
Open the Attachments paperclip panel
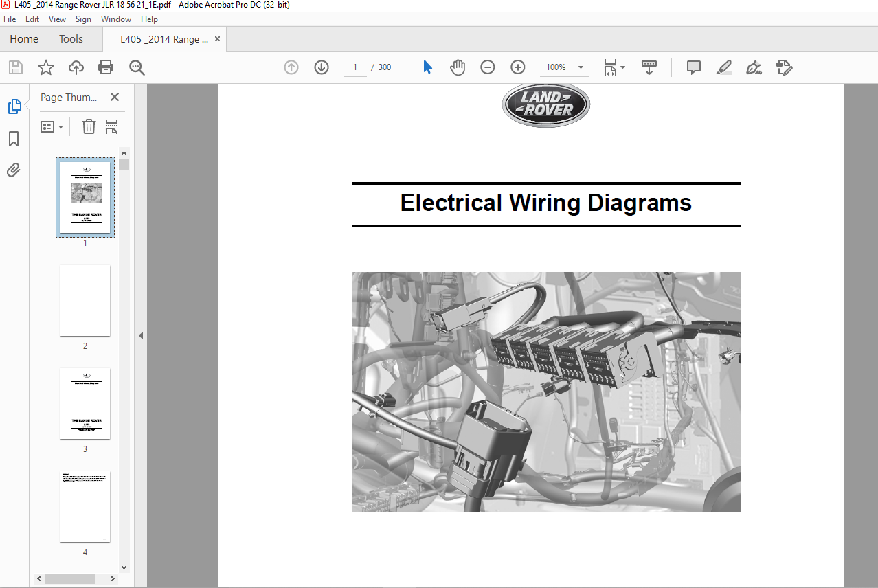pos(14,170)
